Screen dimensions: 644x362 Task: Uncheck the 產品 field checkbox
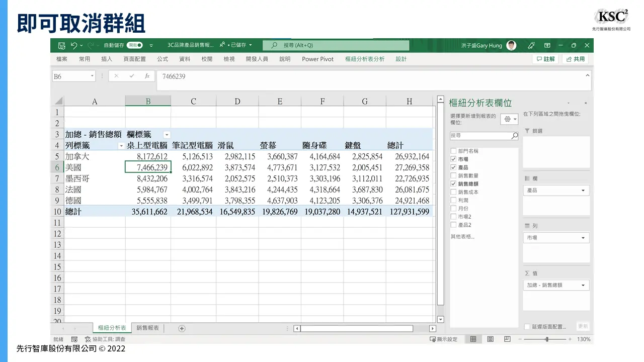pyautogui.click(x=453, y=167)
